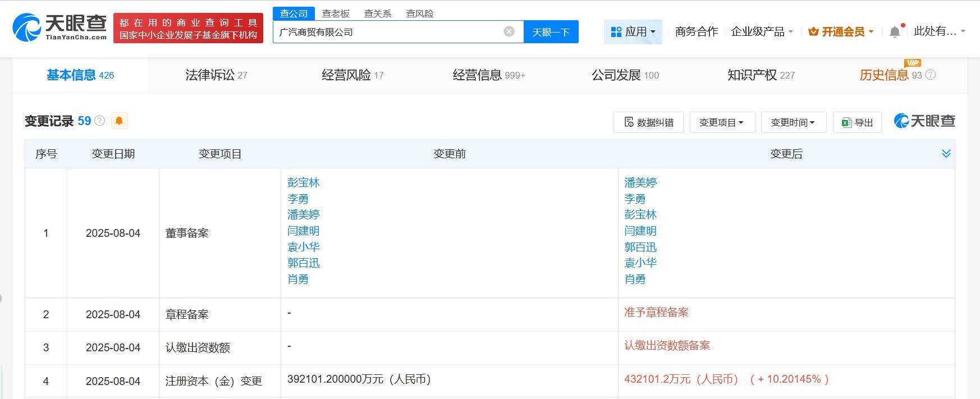Screen dimensions: 980x399
Task: Open 商务合作 link
Action: click(x=696, y=31)
